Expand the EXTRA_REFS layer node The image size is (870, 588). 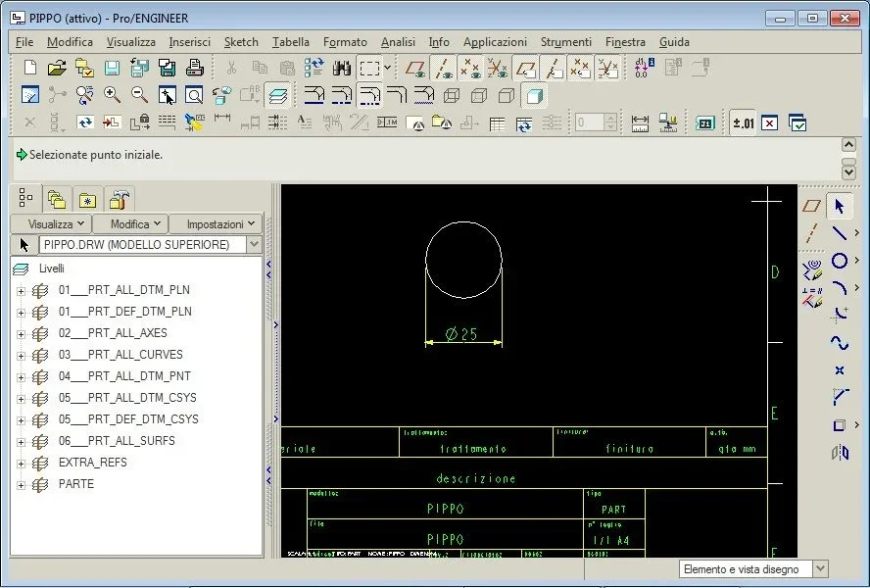pos(22,465)
